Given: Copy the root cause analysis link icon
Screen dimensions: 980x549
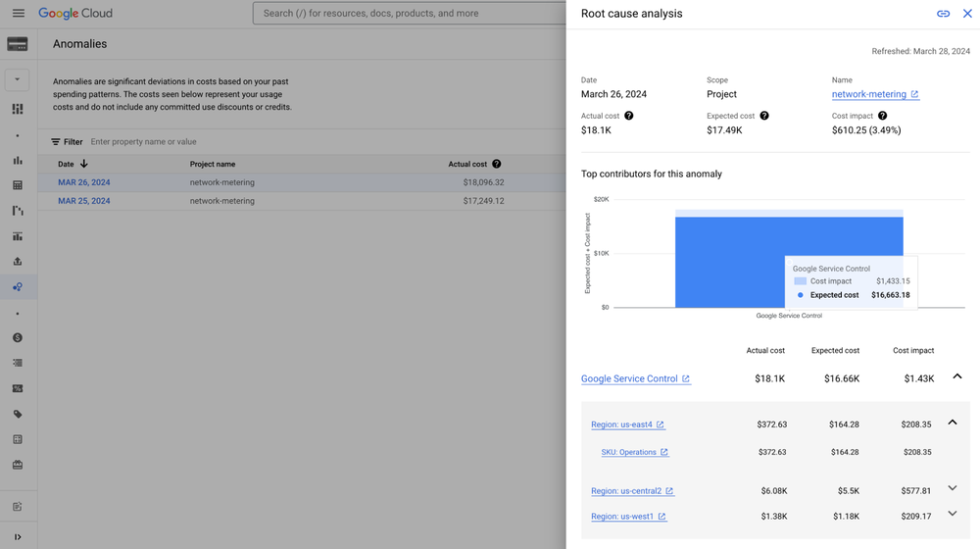Looking at the screenshot, I should tap(943, 14).
